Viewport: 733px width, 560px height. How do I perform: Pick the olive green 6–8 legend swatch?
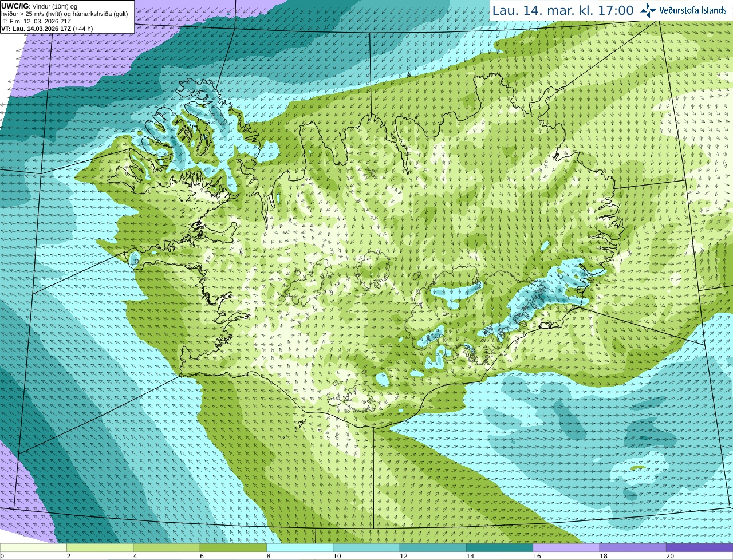[x=233, y=547]
